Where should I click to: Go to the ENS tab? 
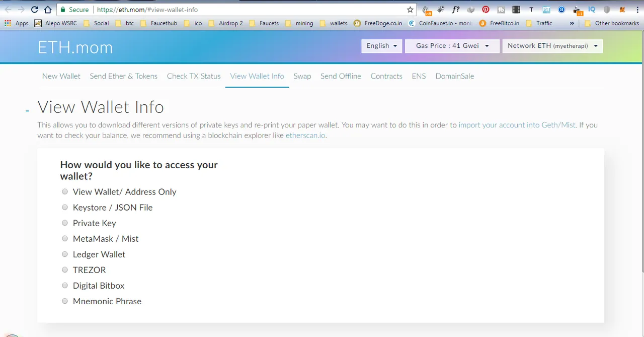click(419, 76)
